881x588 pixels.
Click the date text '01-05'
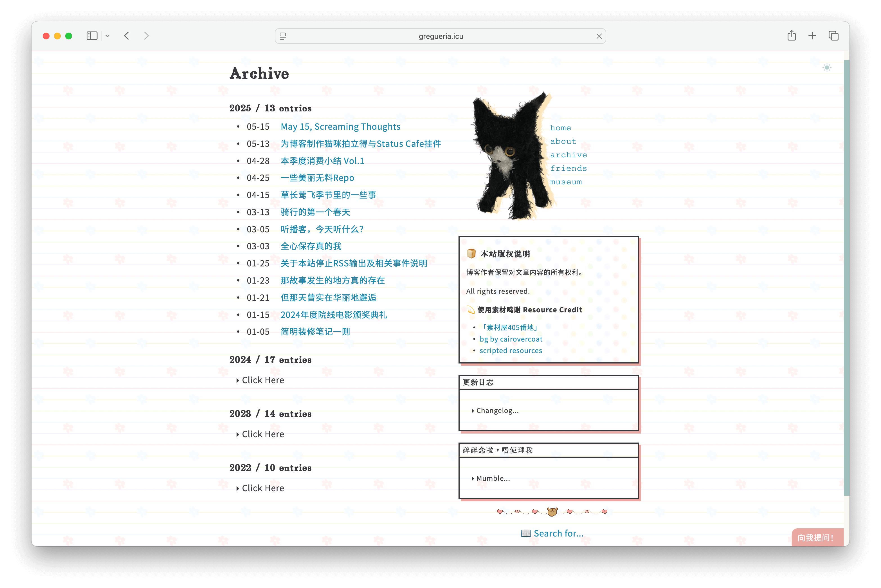click(x=258, y=332)
